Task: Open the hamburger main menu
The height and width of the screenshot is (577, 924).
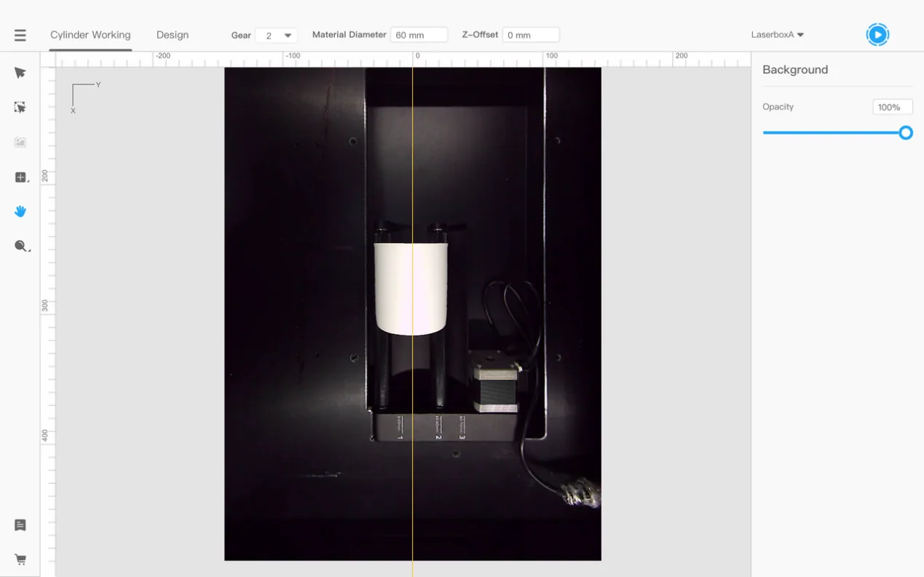Action: [x=20, y=35]
